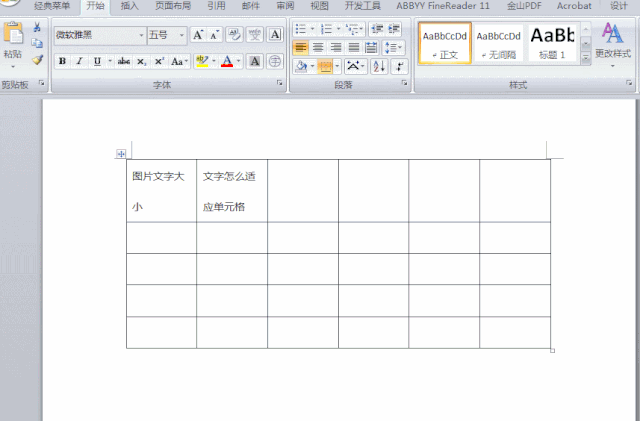Open the font color dropdown arrow
The width and height of the screenshot is (640, 421).
(239, 61)
